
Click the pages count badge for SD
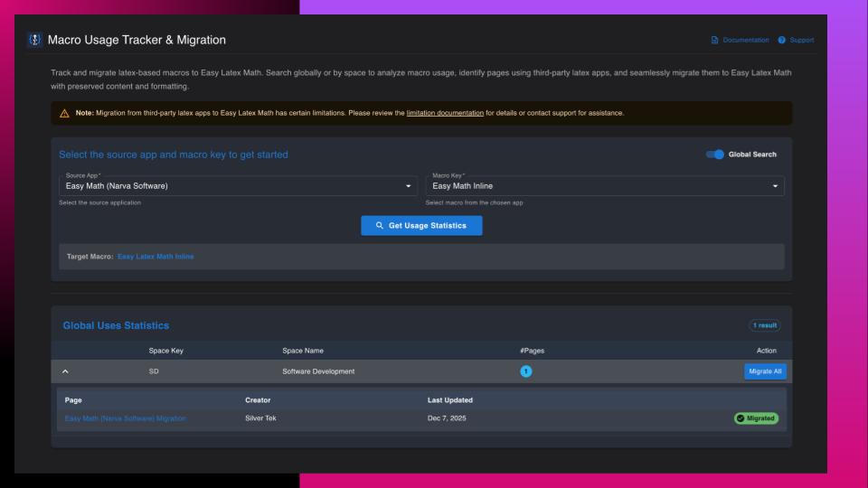click(x=526, y=371)
